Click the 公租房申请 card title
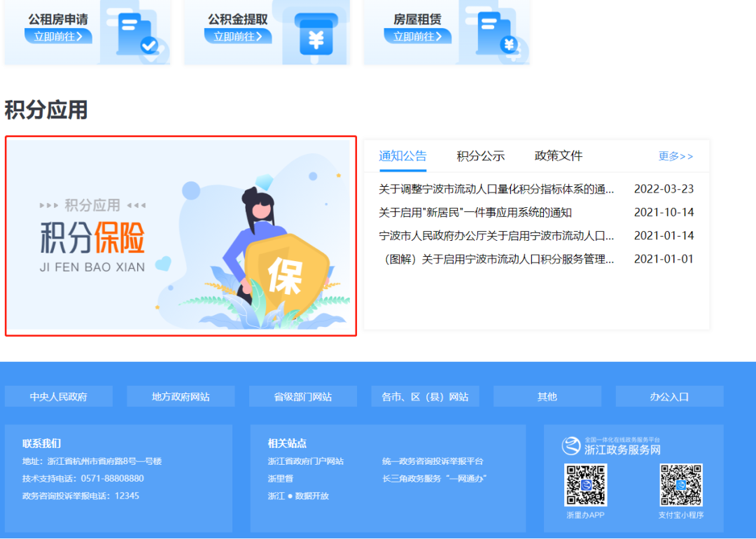756x539 pixels. [58, 20]
